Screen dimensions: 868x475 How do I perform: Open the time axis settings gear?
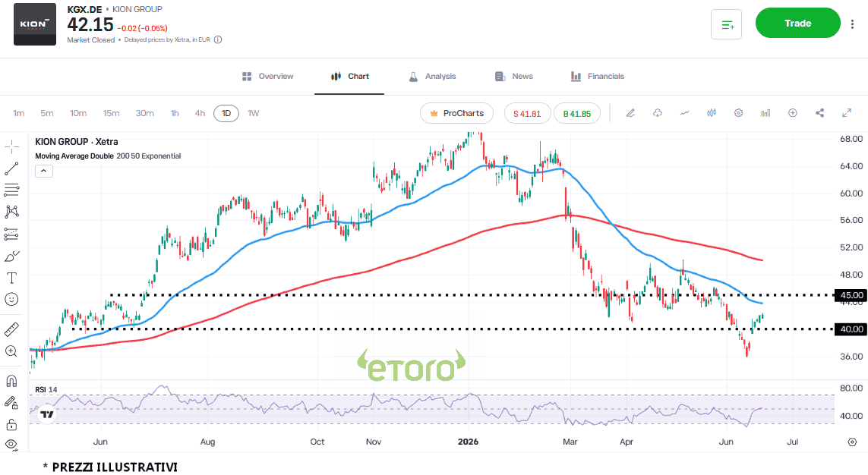click(853, 442)
